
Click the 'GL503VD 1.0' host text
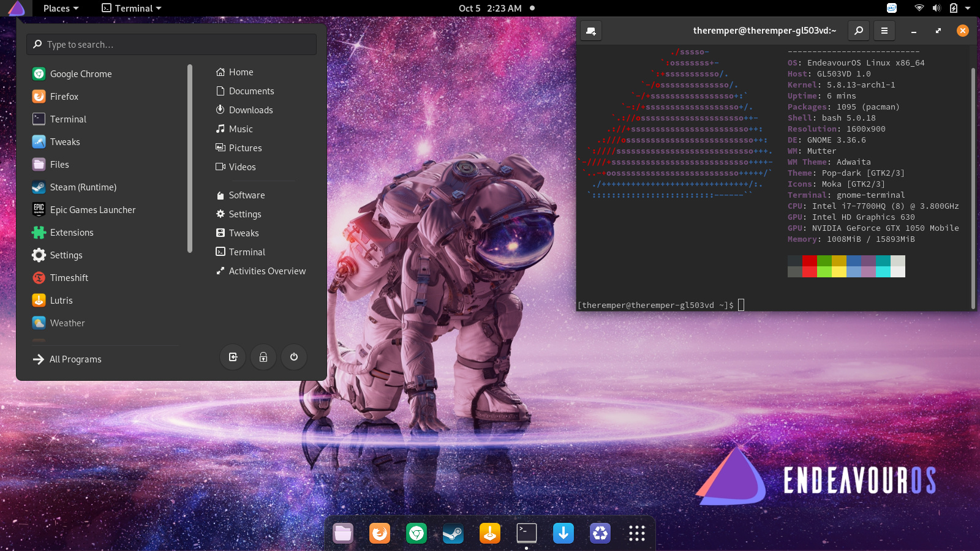point(843,74)
